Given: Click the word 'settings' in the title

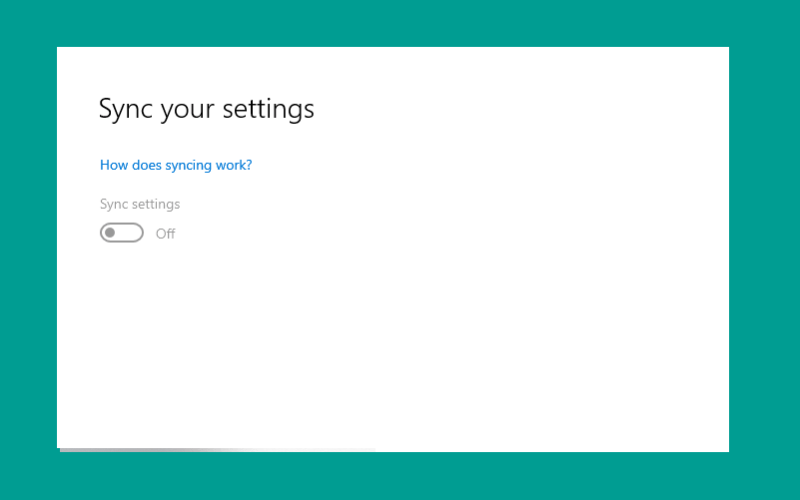Looking at the screenshot, I should 268,109.
